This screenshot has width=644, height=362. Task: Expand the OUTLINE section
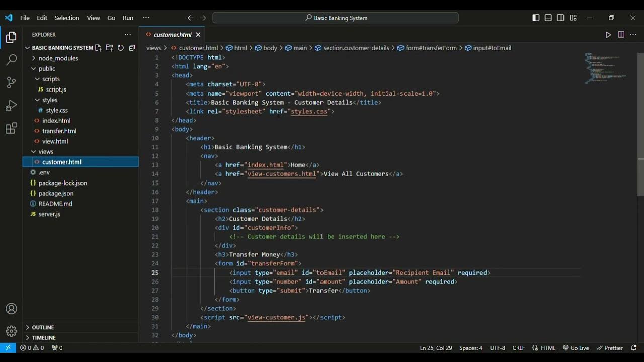click(80, 327)
